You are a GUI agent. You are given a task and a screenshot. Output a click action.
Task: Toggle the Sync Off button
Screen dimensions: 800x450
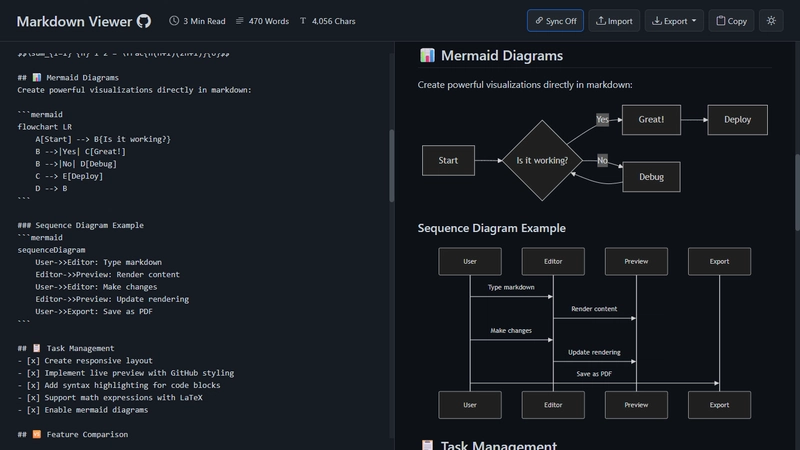[555, 21]
